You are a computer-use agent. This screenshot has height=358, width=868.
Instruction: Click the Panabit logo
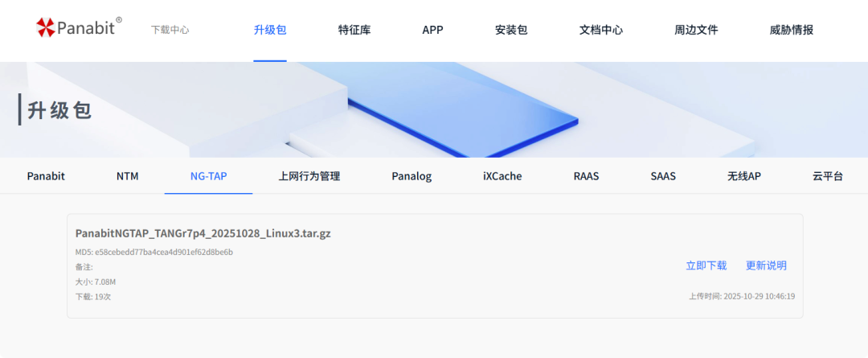click(x=79, y=27)
